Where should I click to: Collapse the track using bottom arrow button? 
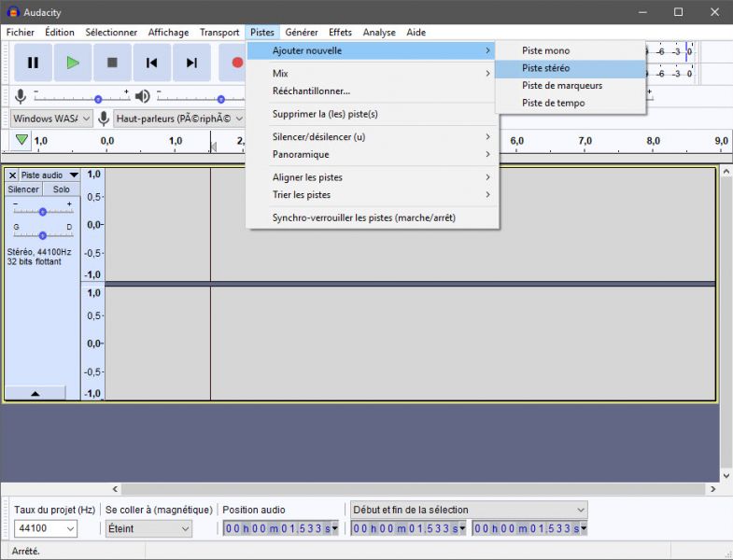coord(35,394)
